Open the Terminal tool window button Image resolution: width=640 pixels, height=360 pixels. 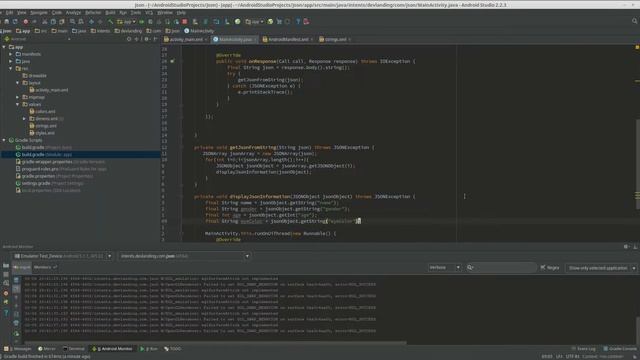tap(74, 349)
